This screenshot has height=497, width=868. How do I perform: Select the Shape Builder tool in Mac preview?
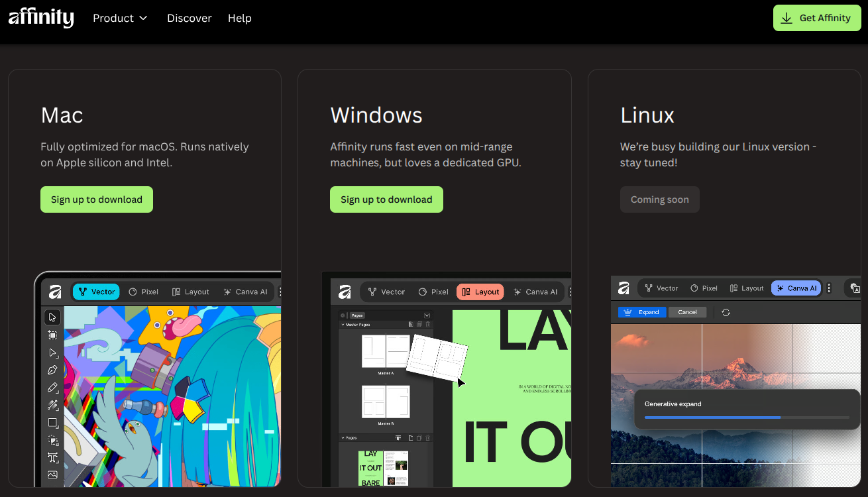[x=52, y=440]
